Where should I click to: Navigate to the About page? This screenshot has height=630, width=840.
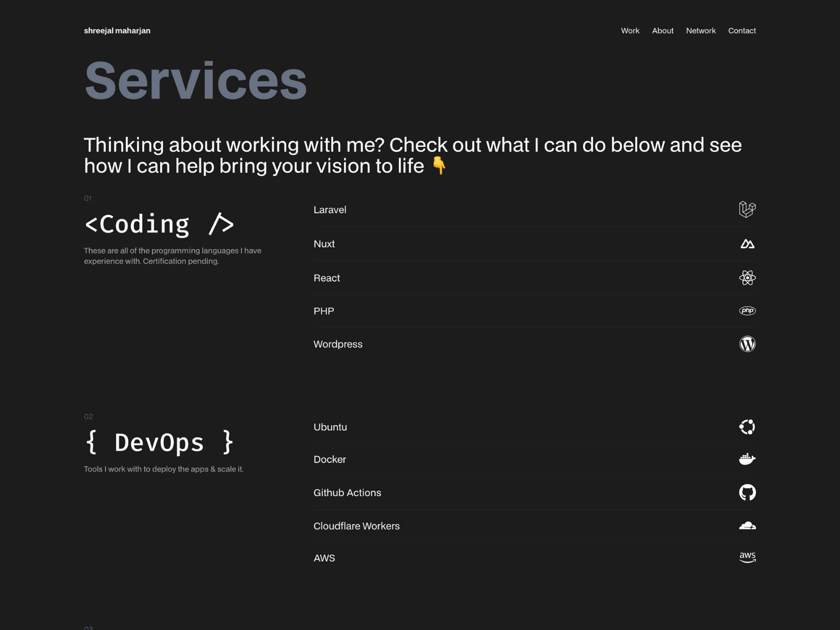tap(663, 30)
